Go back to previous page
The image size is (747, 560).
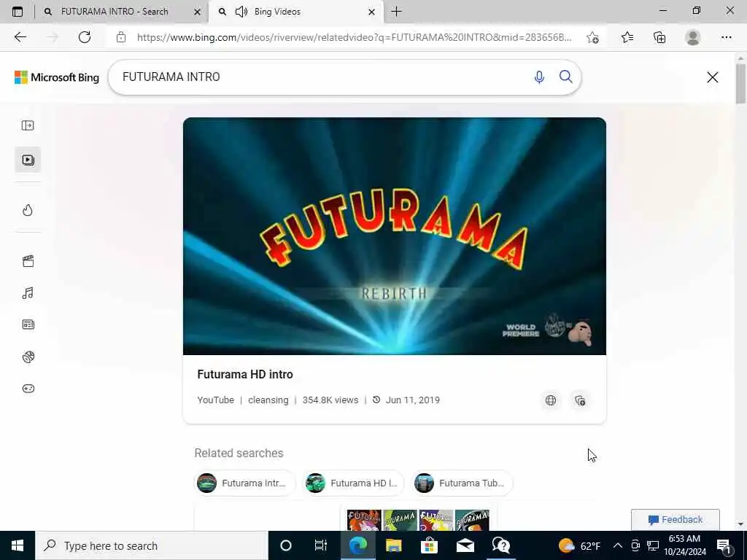(x=20, y=37)
